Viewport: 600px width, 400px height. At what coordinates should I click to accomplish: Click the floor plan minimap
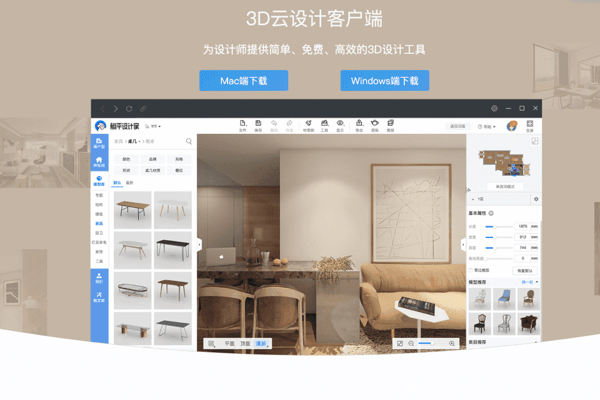click(x=504, y=163)
